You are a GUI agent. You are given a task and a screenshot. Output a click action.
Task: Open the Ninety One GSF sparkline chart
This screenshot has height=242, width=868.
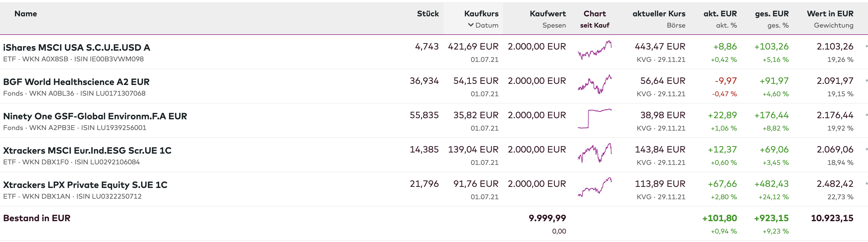[x=595, y=119]
